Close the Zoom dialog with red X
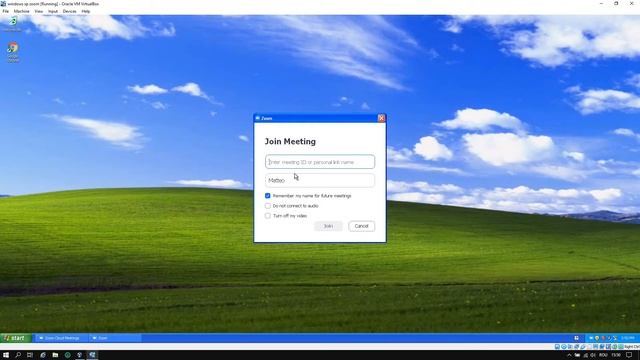 [x=381, y=118]
